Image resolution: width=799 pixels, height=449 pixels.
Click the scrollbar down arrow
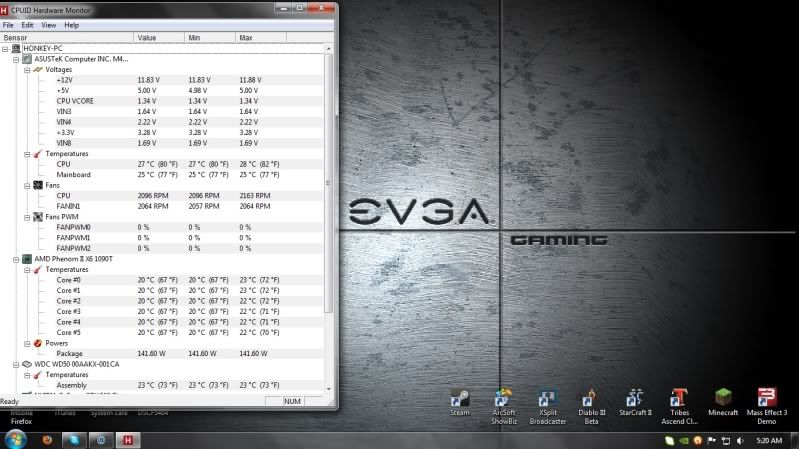pyautogui.click(x=328, y=388)
